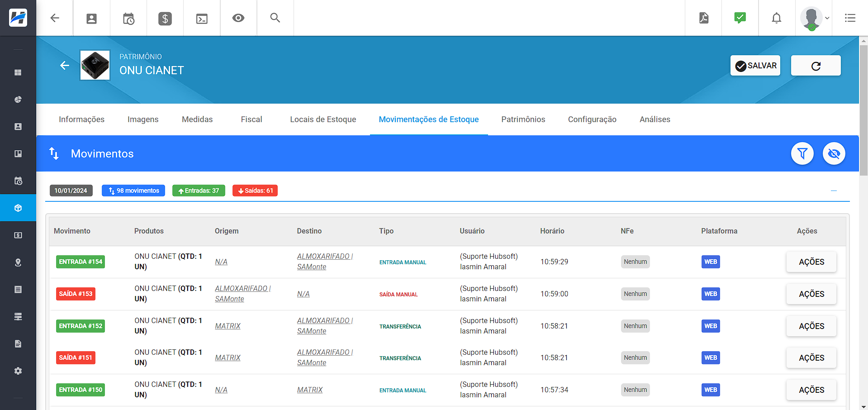The width and height of the screenshot is (868, 410).
Task: Click the green check message icon
Action: [x=740, y=18]
